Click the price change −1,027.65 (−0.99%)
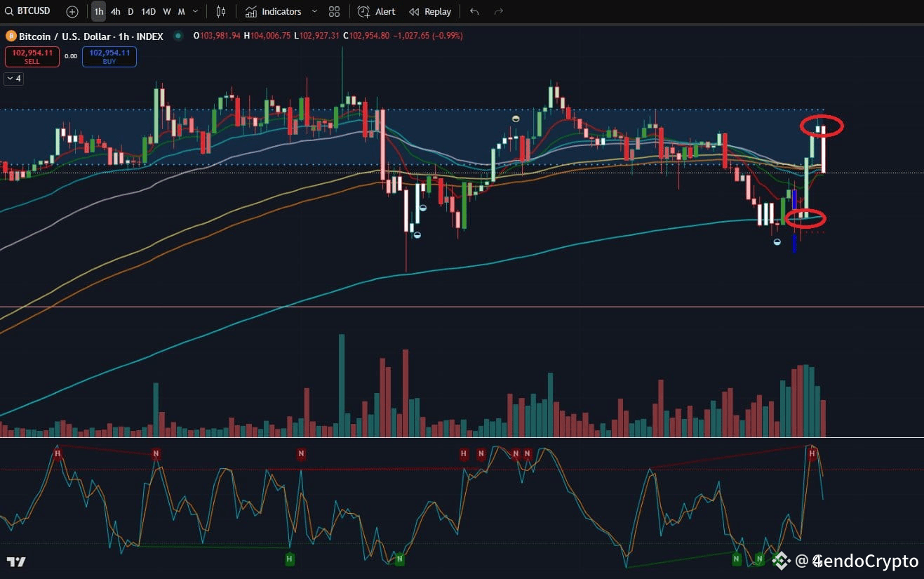924x579 pixels. (428, 36)
